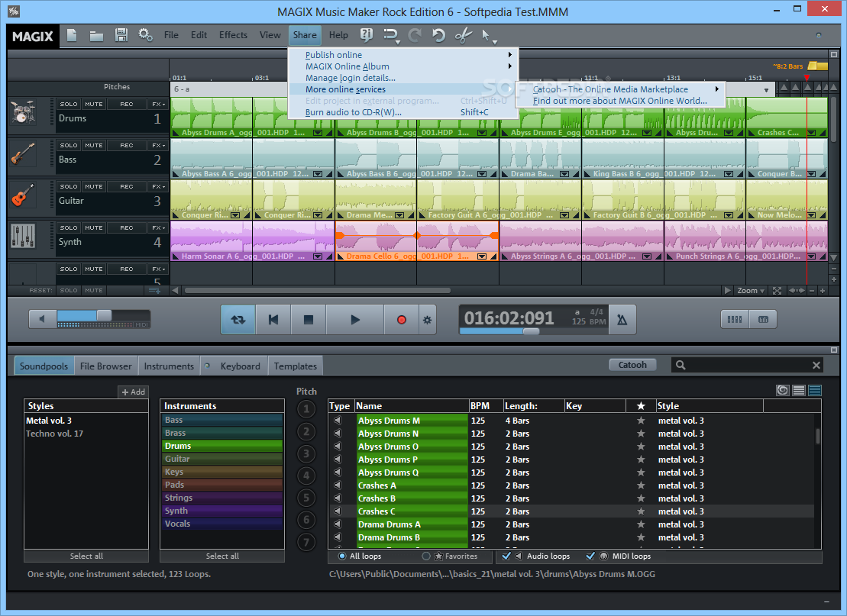The width and height of the screenshot is (847, 616).
Task: Choose Manage login details menu entry
Action: pos(404,78)
